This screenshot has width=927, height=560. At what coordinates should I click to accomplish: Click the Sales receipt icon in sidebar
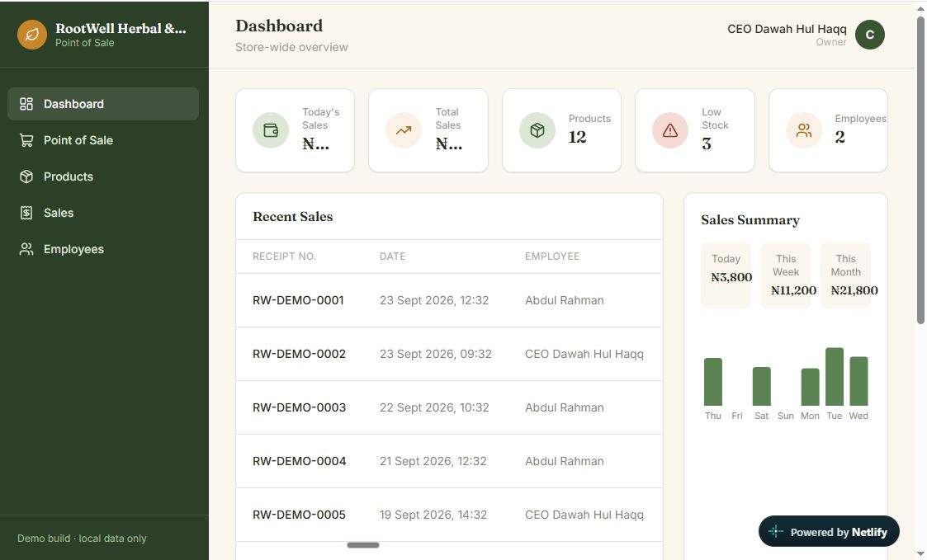pos(26,213)
